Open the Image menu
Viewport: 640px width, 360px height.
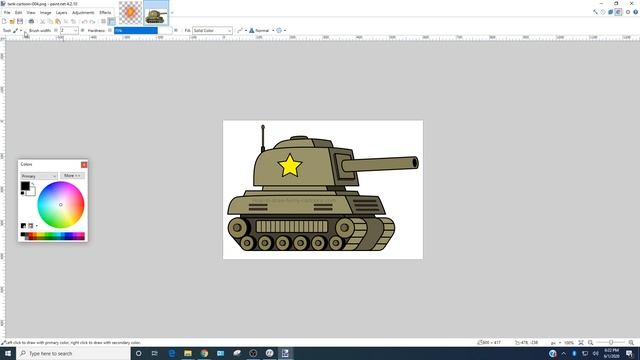45,13
